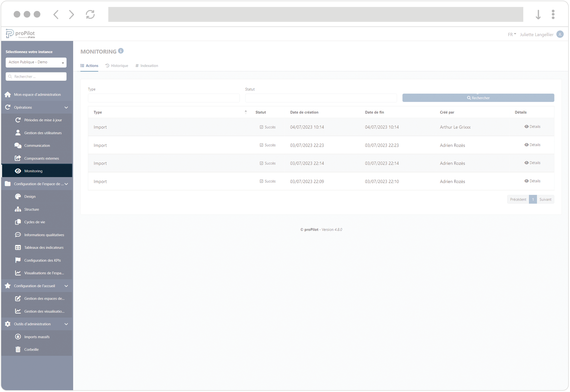Click the browser reload icon

click(90, 14)
